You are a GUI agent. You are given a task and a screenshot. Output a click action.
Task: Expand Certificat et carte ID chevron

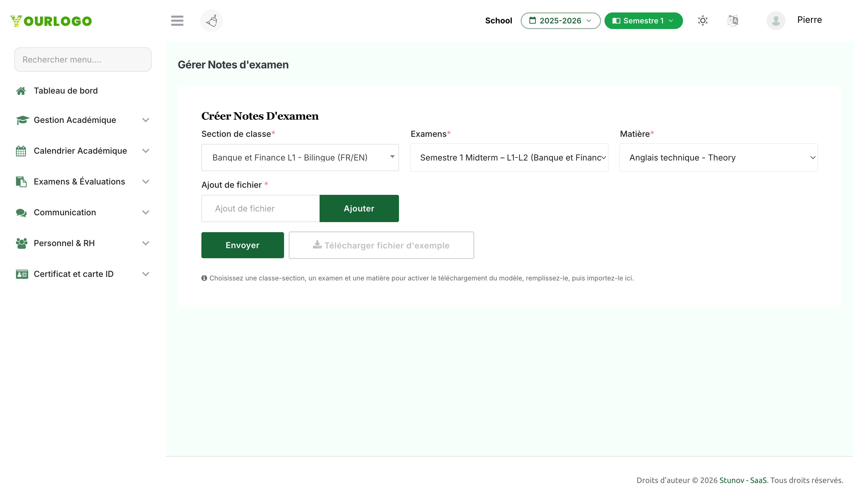(145, 274)
